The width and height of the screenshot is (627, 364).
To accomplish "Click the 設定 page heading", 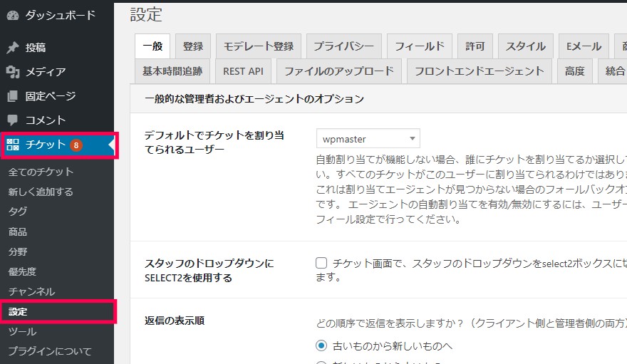I will coord(146,15).
